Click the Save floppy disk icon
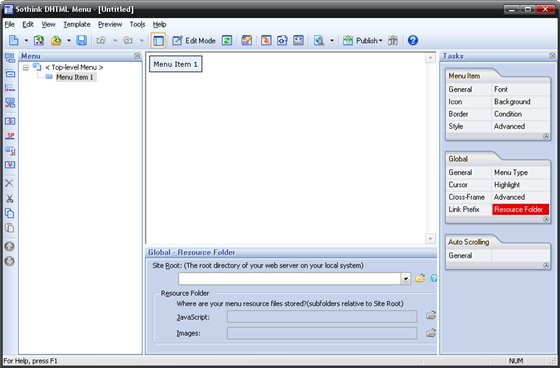This screenshot has width=560, height=368. [81, 40]
